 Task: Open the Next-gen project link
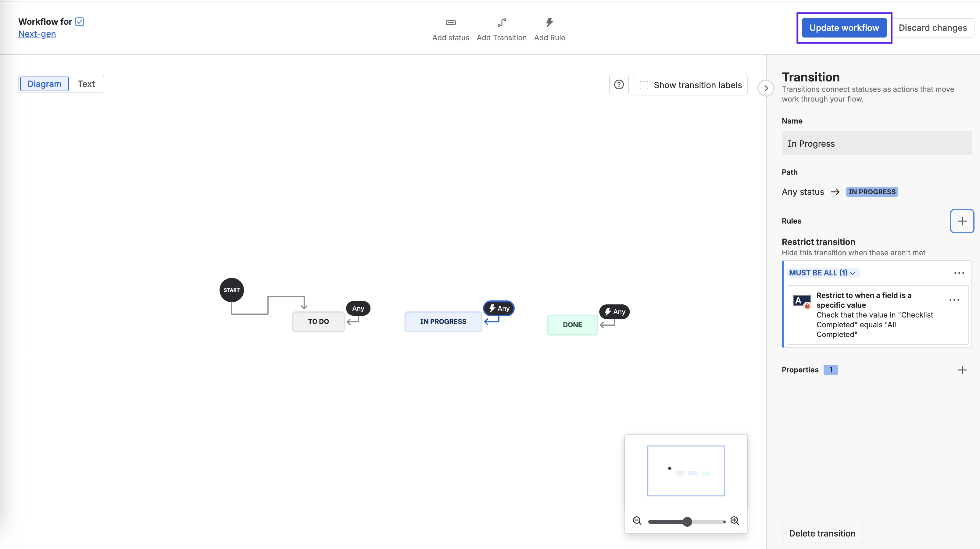click(x=37, y=34)
